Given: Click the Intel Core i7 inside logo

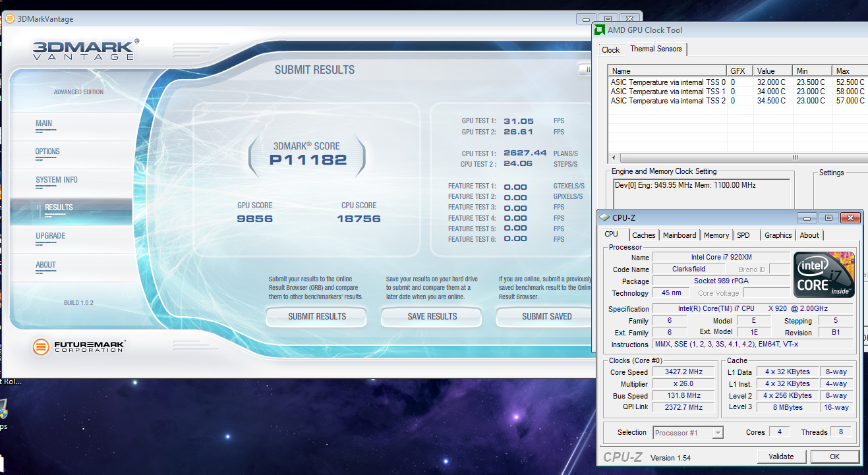Looking at the screenshot, I should [824, 275].
